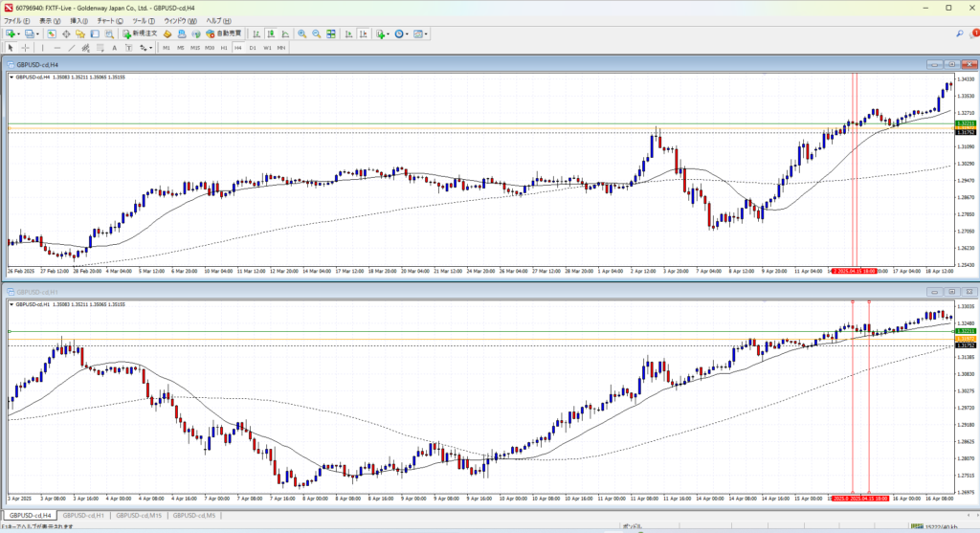This screenshot has width=980, height=533.
Task: Zoom out on the chart
Action: (x=316, y=33)
